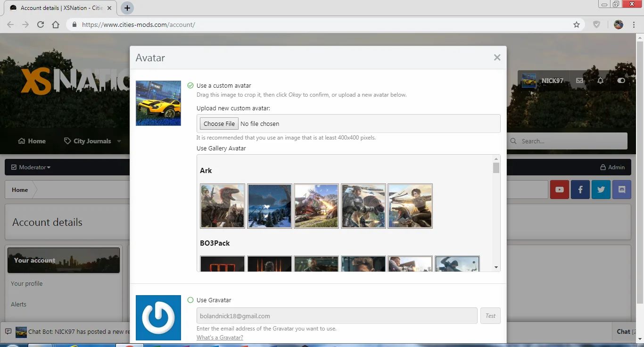Screen dimensions: 644x347
Task: Click the current Rocket League avatar preview
Action: (158, 103)
